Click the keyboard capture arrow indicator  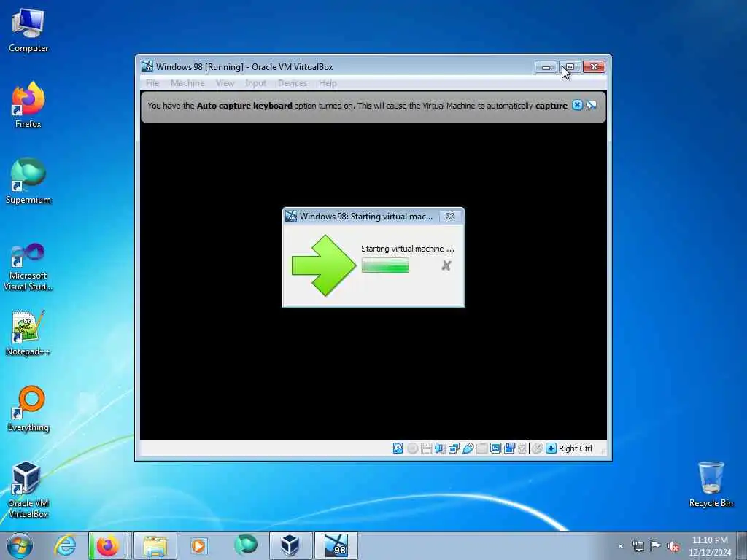[x=551, y=448]
